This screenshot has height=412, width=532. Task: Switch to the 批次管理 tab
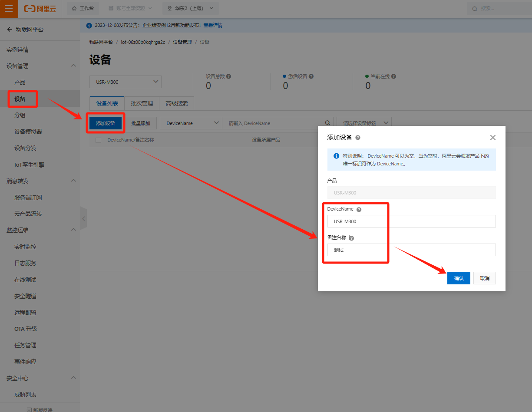(142, 103)
